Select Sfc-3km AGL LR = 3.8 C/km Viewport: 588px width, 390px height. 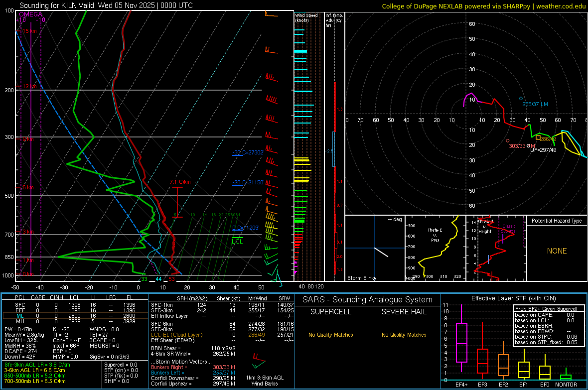[x=37, y=365]
